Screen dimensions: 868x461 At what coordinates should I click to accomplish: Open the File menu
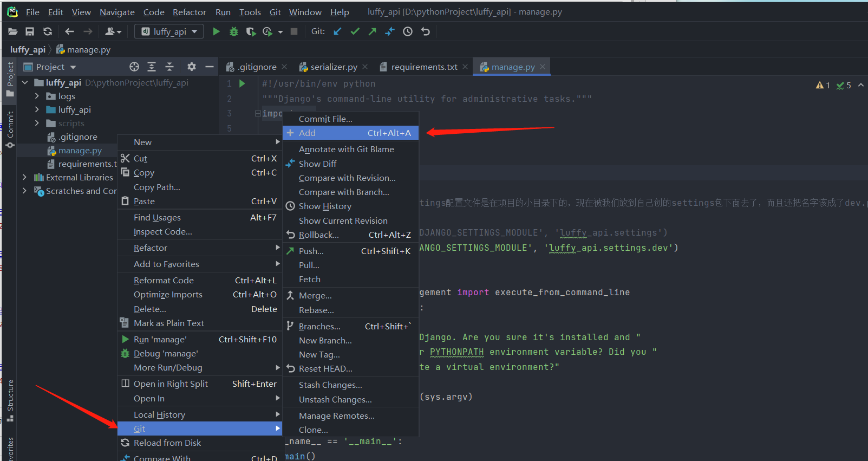point(32,12)
